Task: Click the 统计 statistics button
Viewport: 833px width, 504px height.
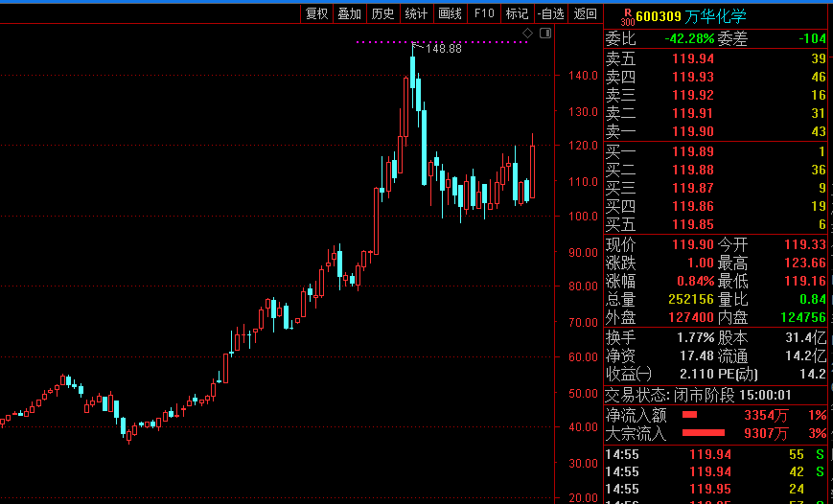Action: click(x=416, y=13)
